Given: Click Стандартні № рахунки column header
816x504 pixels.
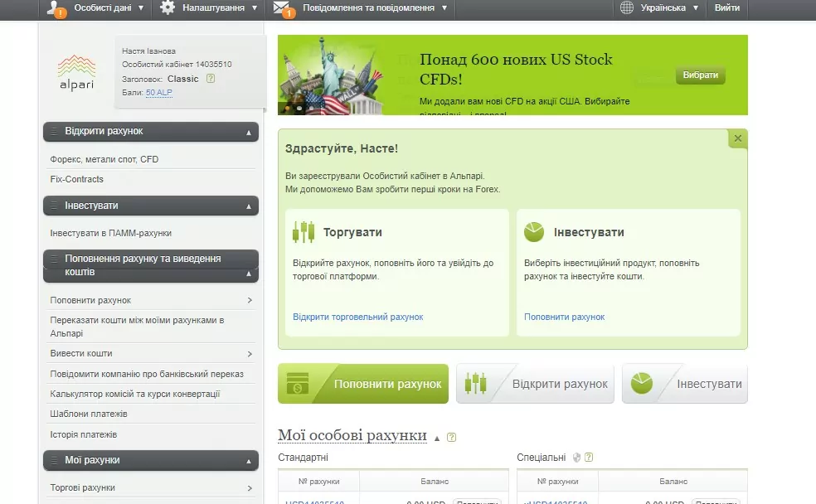Looking at the screenshot, I should (x=318, y=481).
